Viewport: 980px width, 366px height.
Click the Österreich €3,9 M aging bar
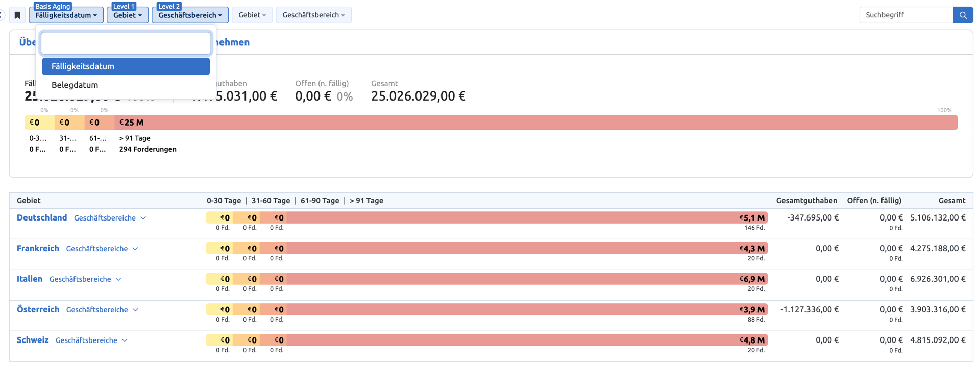(x=527, y=310)
